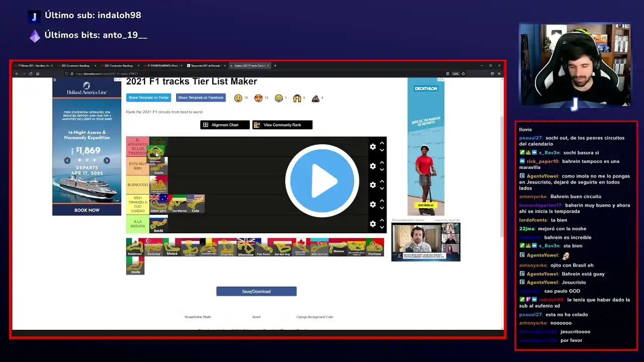React with the heart-eyes emoji
The image size is (644, 362).
coord(259,98)
